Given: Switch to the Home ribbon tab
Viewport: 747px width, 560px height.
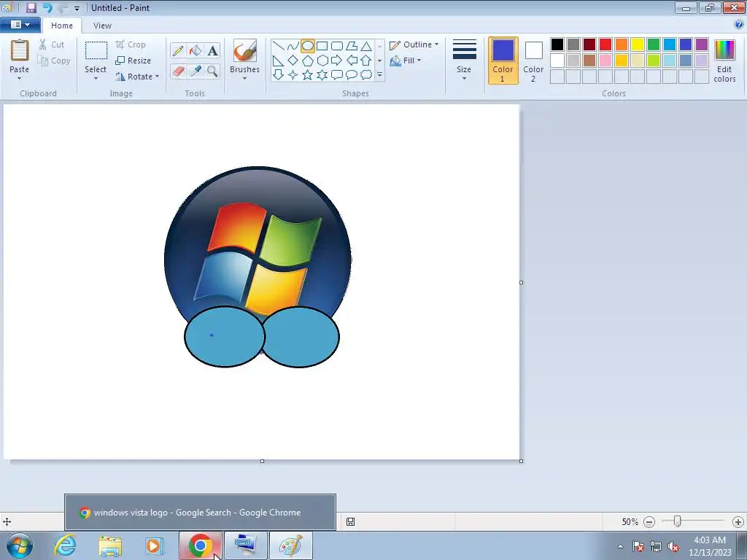Looking at the screenshot, I should click(62, 26).
